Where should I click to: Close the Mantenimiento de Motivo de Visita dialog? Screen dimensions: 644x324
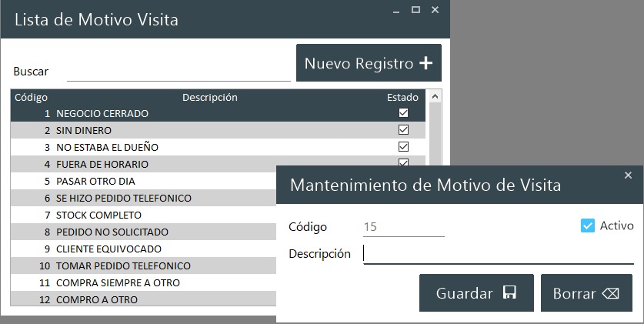click(x=628, y=175)
